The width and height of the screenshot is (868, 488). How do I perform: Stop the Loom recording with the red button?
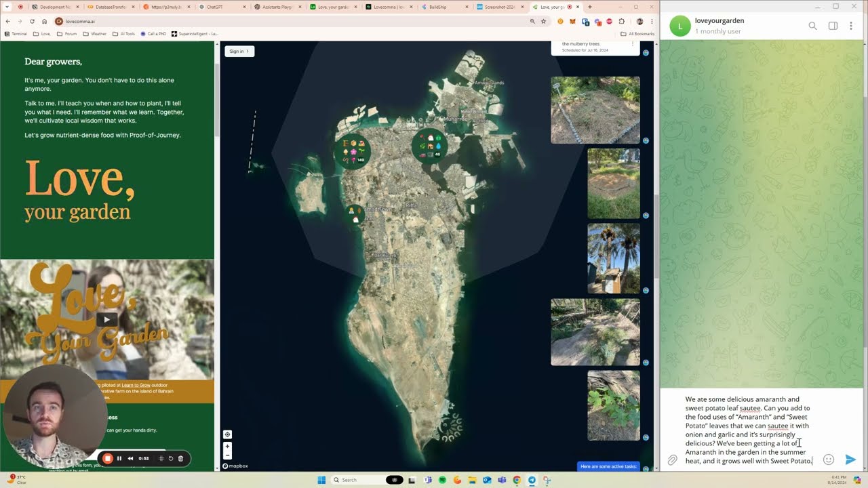[x=108, y=458]
